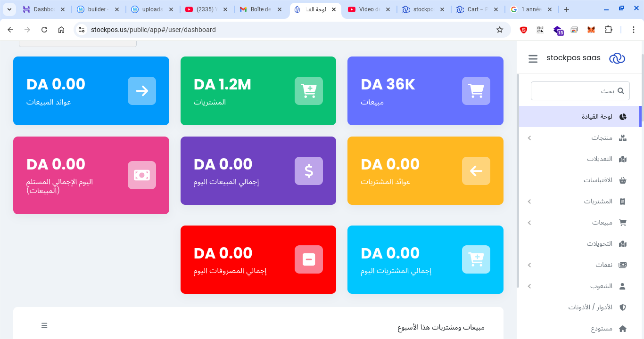The height and width of the screenshot is (339, 644).
Task: Click the cart-plus icon on المشتريات card
Action: pyautogui.click(x=309, y=91)
